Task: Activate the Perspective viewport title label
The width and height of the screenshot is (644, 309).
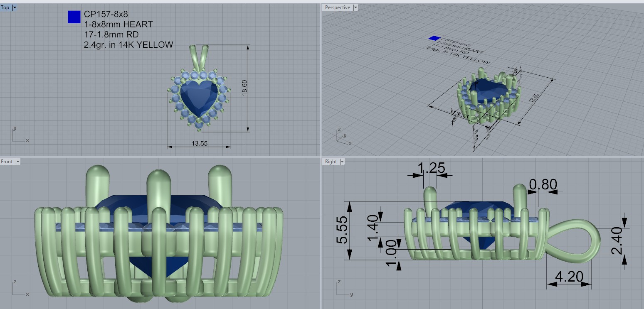Action: 337,7
